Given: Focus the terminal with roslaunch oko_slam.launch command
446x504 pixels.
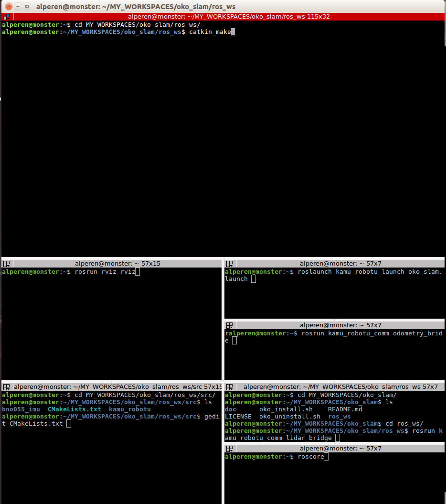Looking at the screenshot, I should point(334,293).
